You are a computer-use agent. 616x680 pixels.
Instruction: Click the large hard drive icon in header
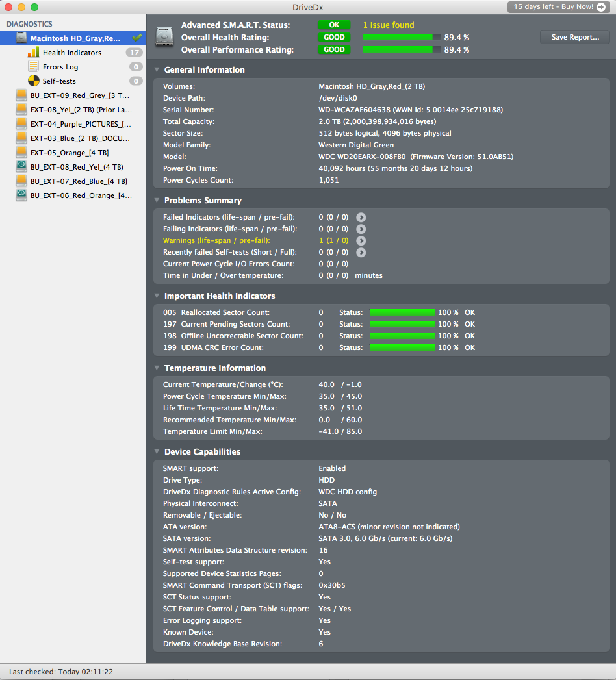tap(164, 37)
